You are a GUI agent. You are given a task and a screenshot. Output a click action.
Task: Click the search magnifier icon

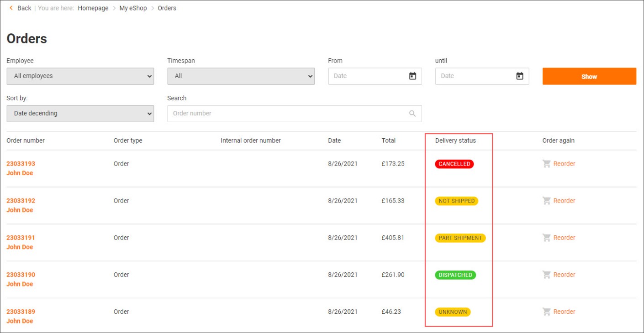click(412, 114)
